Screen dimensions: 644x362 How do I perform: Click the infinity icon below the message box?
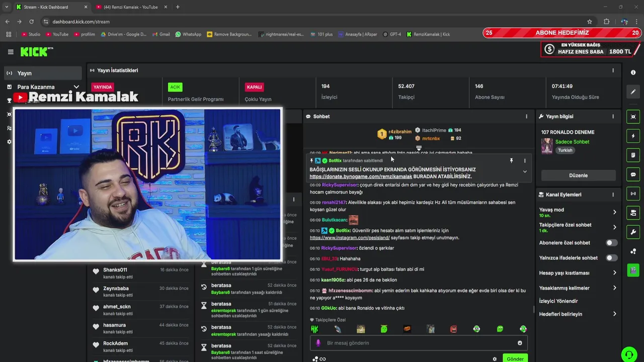(323, 359)
